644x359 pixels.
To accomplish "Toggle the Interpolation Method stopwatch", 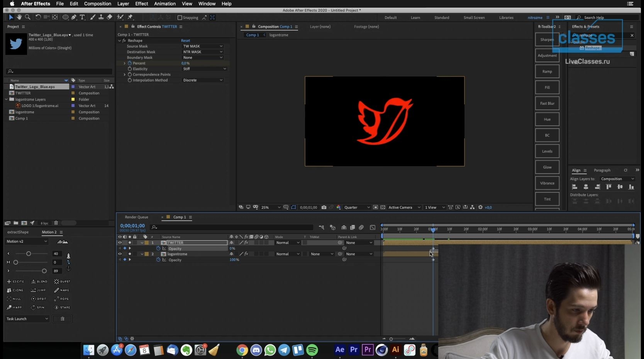I will click(x=130, y=80).
